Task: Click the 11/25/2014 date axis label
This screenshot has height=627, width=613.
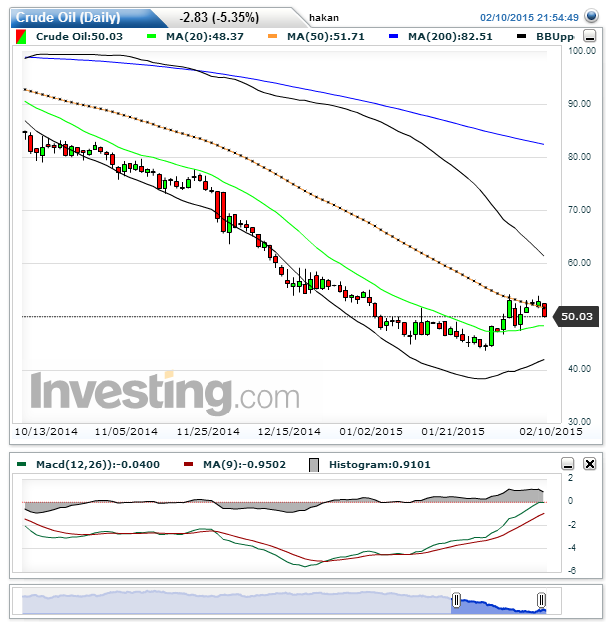Action: (x=208, y=432)
